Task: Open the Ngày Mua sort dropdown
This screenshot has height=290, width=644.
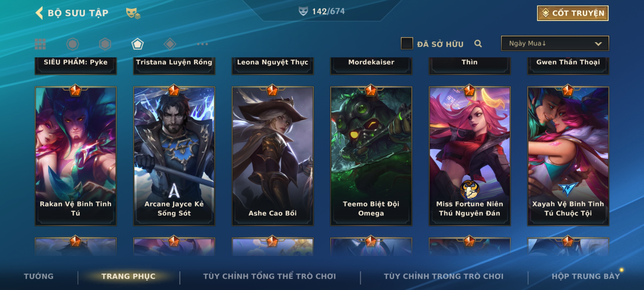Action: (x=555, y=43)
